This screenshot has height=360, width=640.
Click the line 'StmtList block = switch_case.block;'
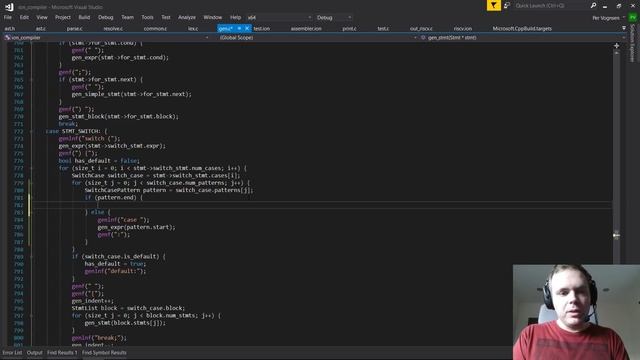(128, 308)
